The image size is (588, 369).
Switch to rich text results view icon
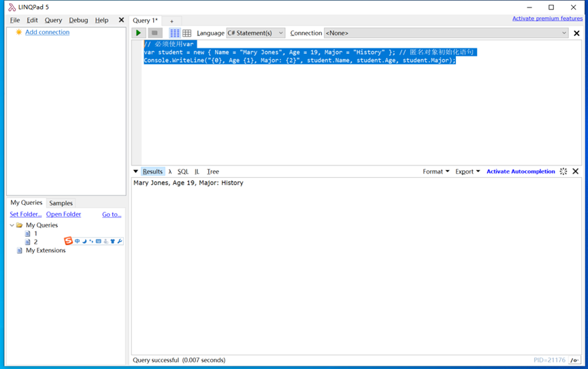click(x=175, y=33)
